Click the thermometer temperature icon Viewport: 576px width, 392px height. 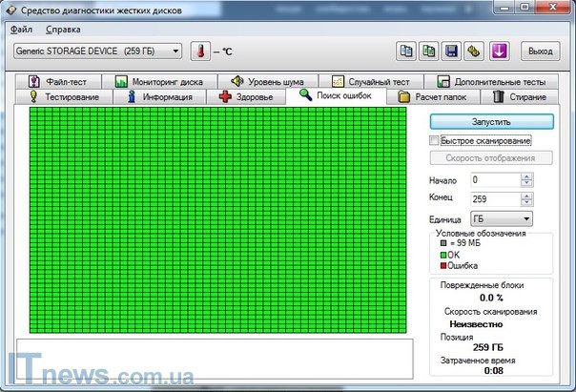tap(201, 51)
